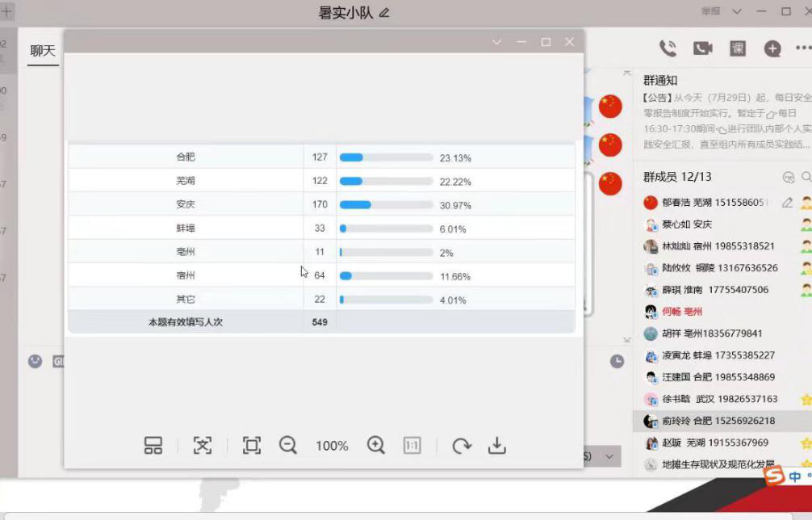Switch to the 聊天 tab
The height and width of the screenshot is (520, 812).
tap(43, 51)
